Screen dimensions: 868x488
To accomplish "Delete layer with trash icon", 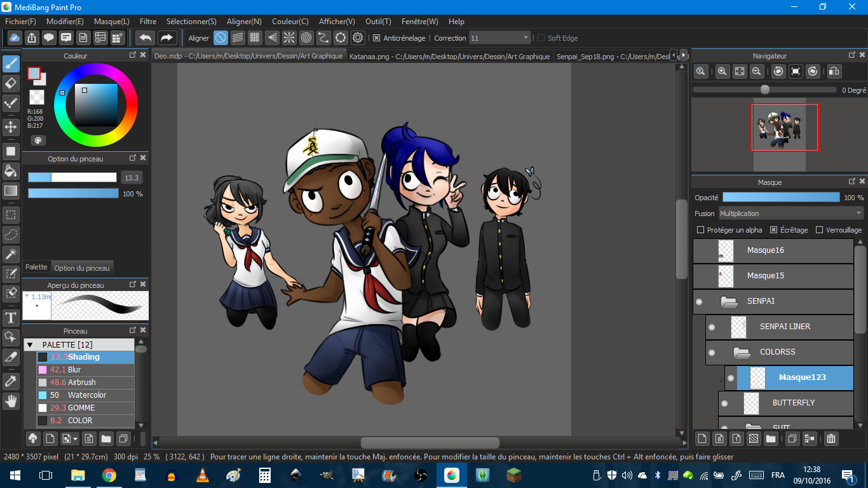I will tap(831, 438).
